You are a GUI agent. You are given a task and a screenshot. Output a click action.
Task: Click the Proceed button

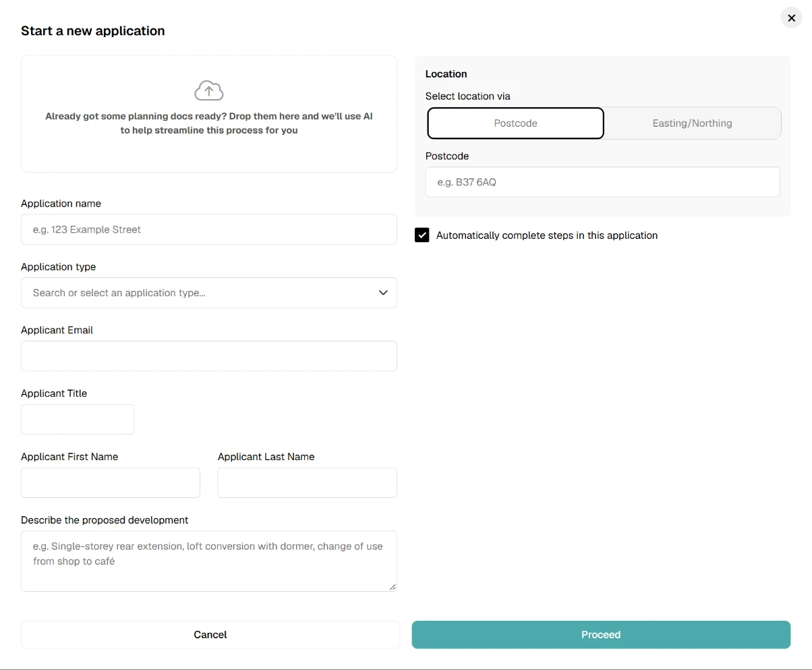(x=601, y=635)
